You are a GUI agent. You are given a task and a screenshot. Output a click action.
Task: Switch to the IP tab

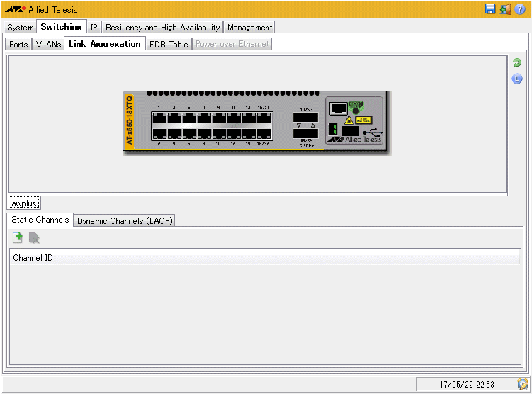(x=94, y=28)
